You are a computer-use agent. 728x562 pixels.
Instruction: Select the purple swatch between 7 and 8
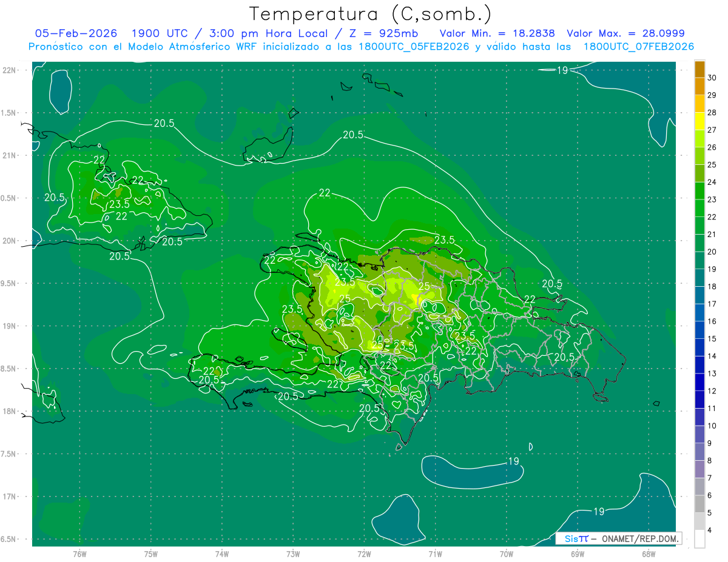[699, 469]
